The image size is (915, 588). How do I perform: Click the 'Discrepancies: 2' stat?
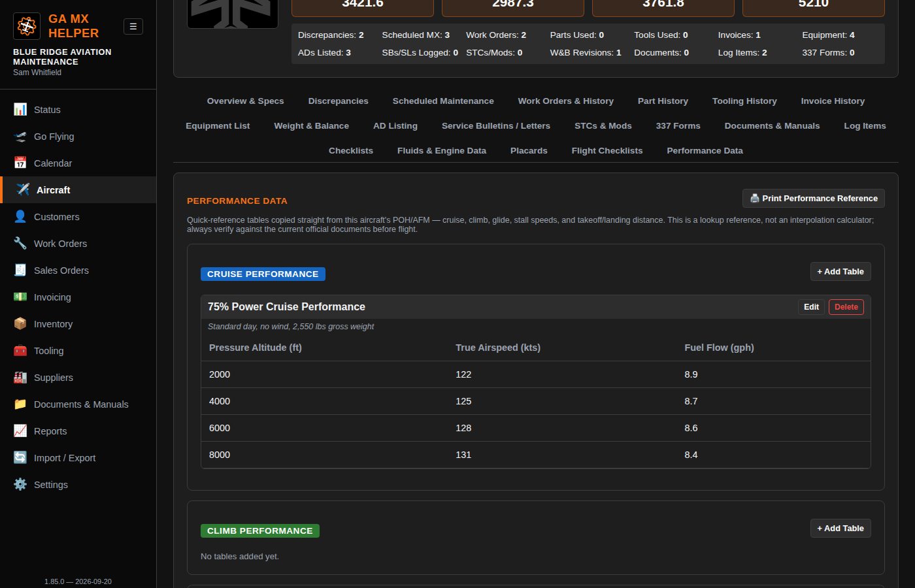pyautogui.click(x=331, y=35)
